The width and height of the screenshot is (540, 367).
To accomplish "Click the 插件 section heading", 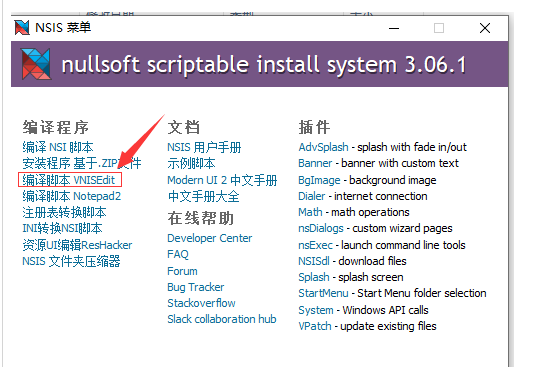I will tap(314, 127).
